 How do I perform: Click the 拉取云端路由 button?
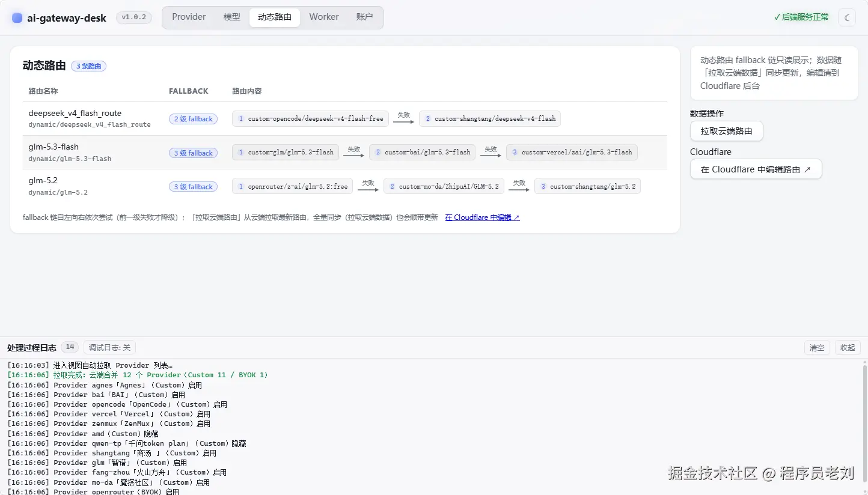coord(726,131)
